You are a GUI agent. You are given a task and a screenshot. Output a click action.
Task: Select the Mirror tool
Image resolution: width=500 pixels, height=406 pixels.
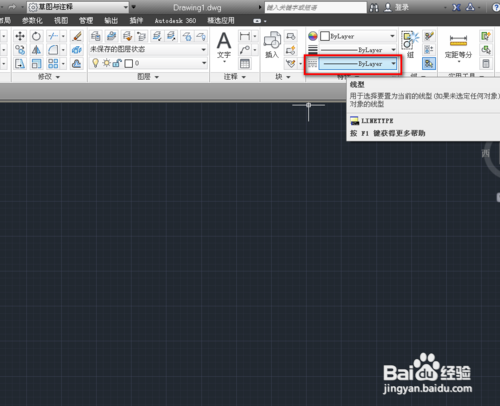[x=36, y=50]
